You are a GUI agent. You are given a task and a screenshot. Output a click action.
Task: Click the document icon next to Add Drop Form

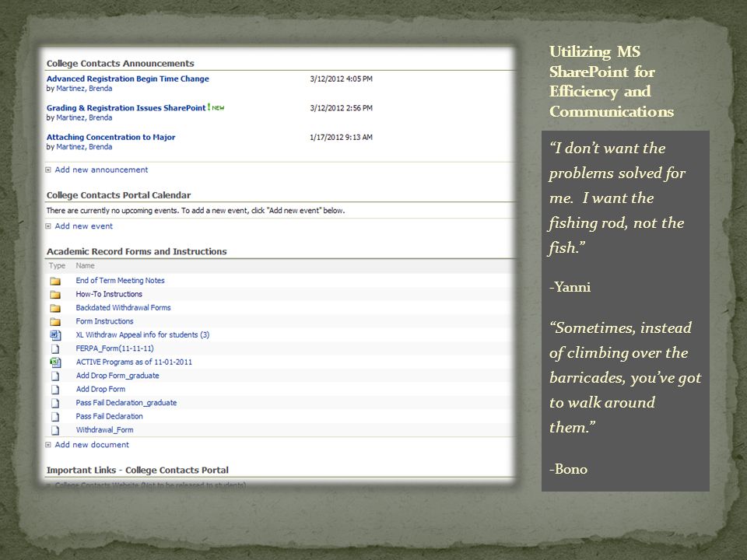pyautogui.click(x=55, y=390)
